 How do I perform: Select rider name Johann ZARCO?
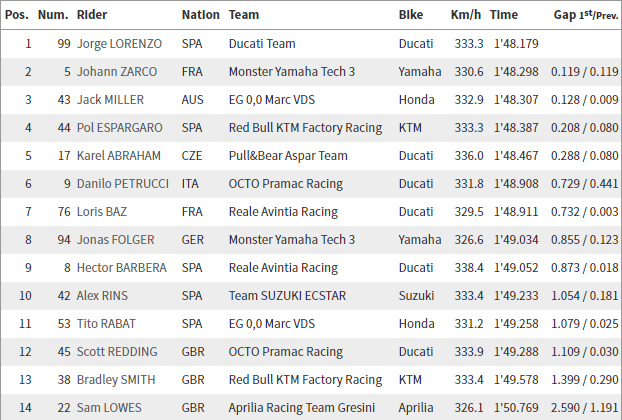pos(117,72)
